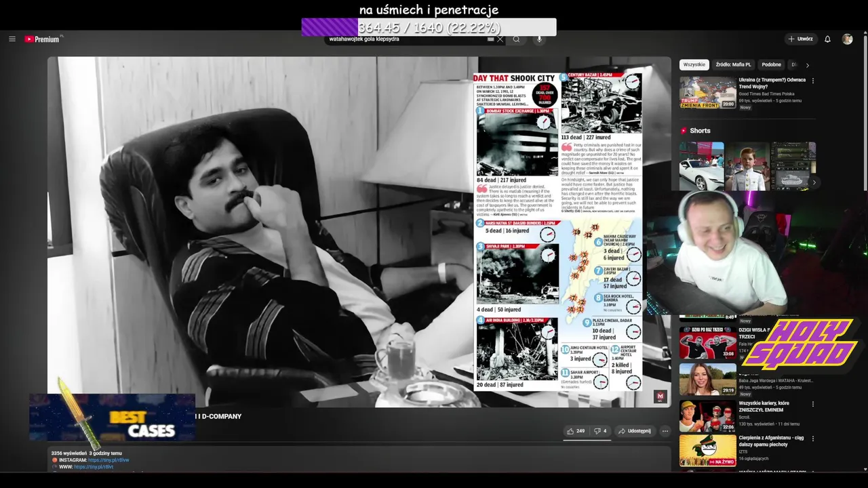Image resolution: width=868 pixels, height=488 pixels.
Task: Open the 29:19 Baba Jaga Wardega thumbnail
Action: click(708, 380)
